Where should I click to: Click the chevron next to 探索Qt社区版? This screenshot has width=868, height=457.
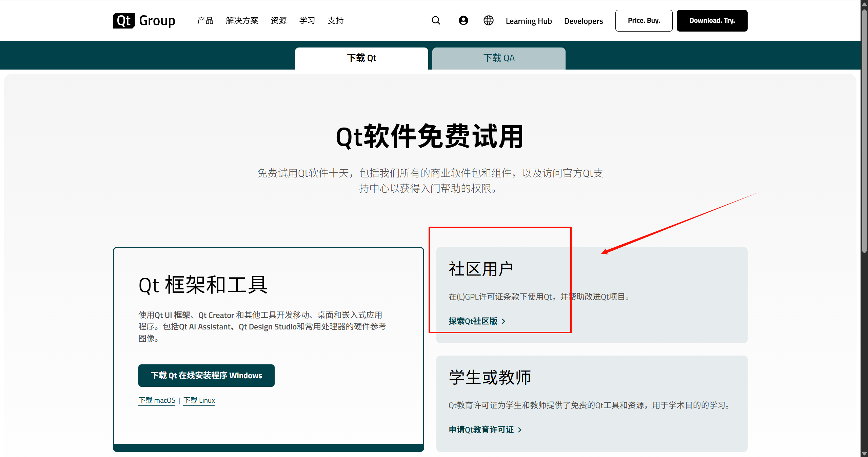pyautogui.click(x=504, y=321)
